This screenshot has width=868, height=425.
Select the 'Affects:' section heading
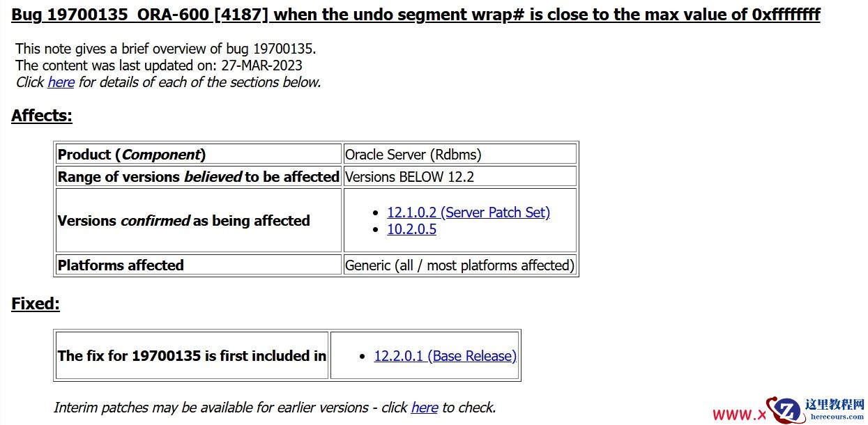[42, 116]
